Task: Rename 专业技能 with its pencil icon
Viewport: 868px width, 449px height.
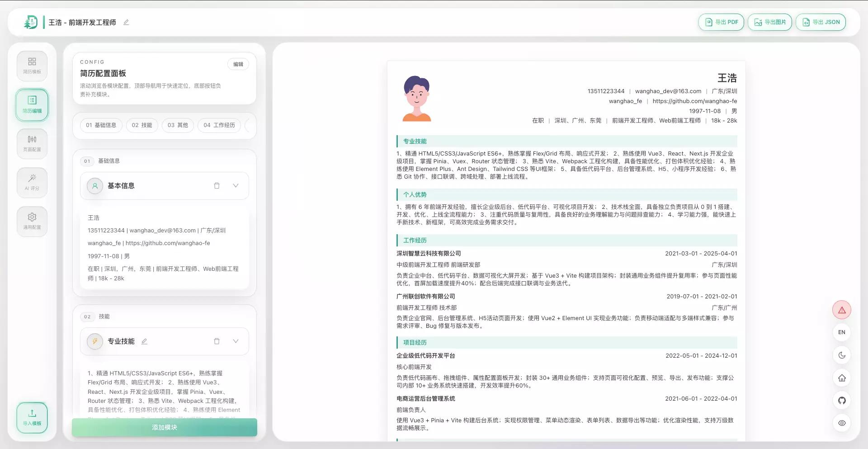Action: pos(144,341)
